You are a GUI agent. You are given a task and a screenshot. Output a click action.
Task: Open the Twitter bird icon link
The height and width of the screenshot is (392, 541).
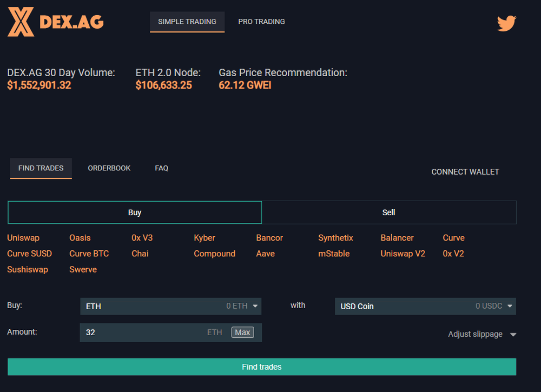pos(506,23)
